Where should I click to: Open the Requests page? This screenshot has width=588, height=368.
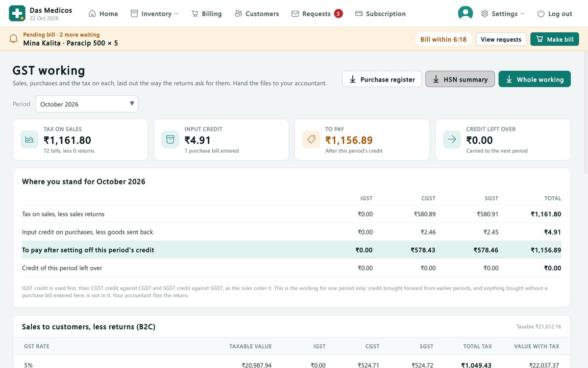(317, 14)
